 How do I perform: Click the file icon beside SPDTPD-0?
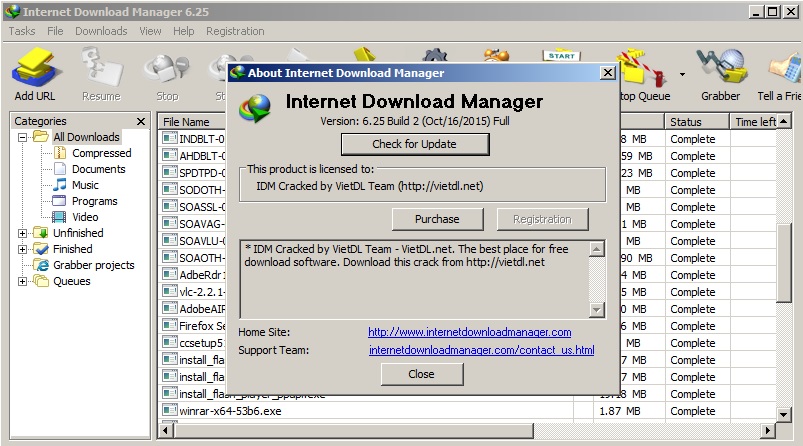click(168, 172)
